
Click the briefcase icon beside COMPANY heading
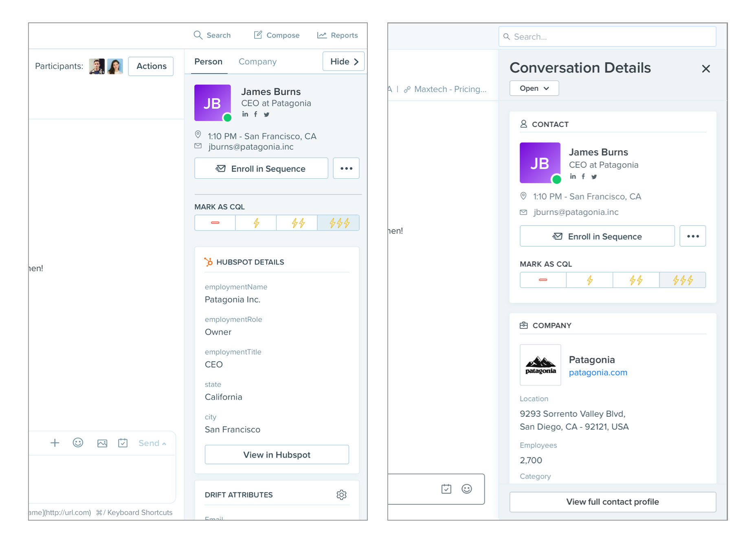pyautogui.click(x=524, y=325)
